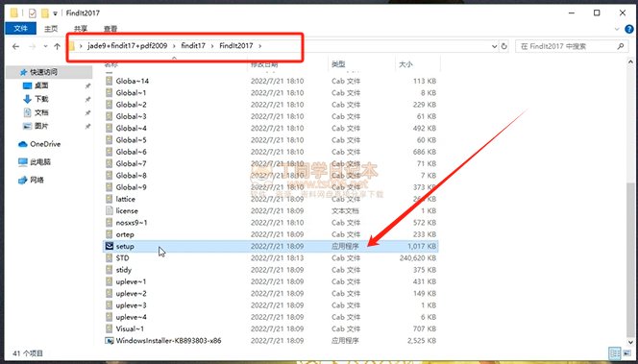Click the WindowsInstaller-KB893803-x86 icon

click(x=109, y=340)
